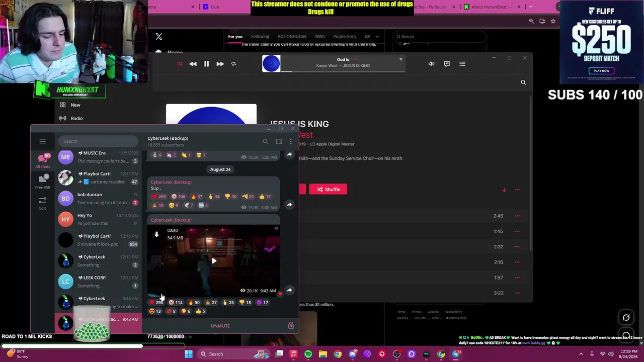Open the bob duncan chat

99,199
